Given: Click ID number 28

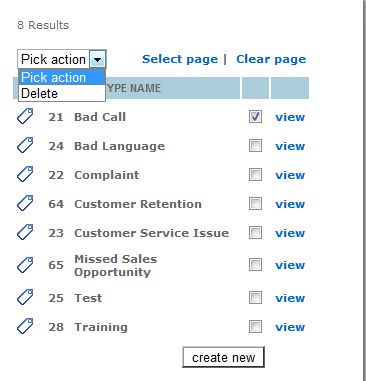Looking at the screenshot, I should (x=56, y=327).
